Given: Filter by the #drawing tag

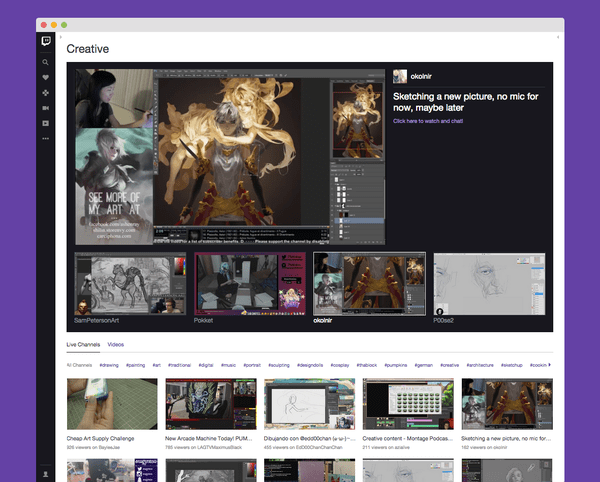Looking at the screenshot, I should [108, 365].
